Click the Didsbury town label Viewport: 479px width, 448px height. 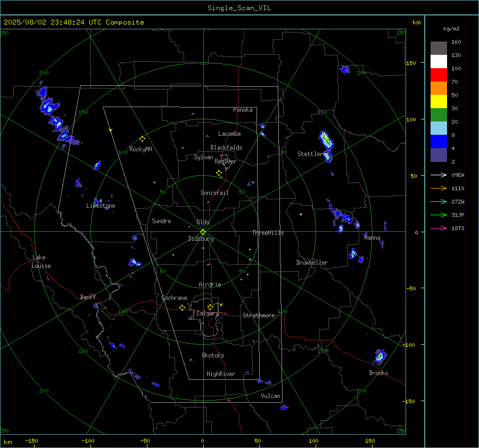(x=201, y=239)
